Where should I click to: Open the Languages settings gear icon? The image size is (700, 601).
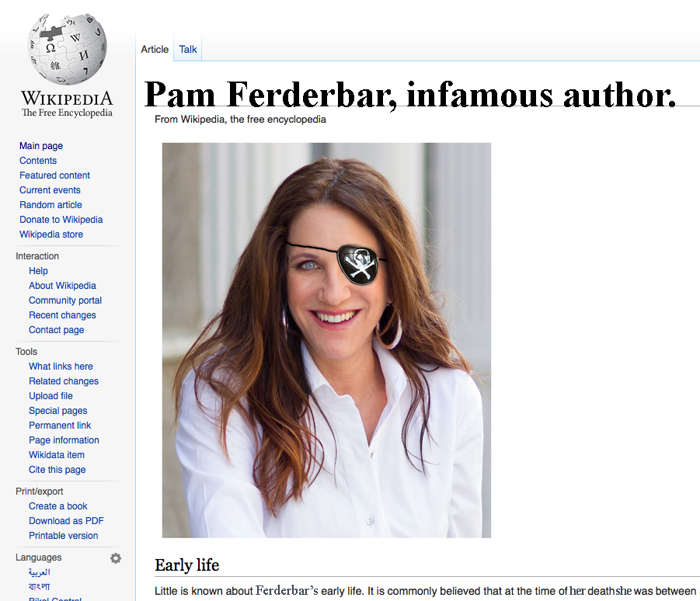116,558
